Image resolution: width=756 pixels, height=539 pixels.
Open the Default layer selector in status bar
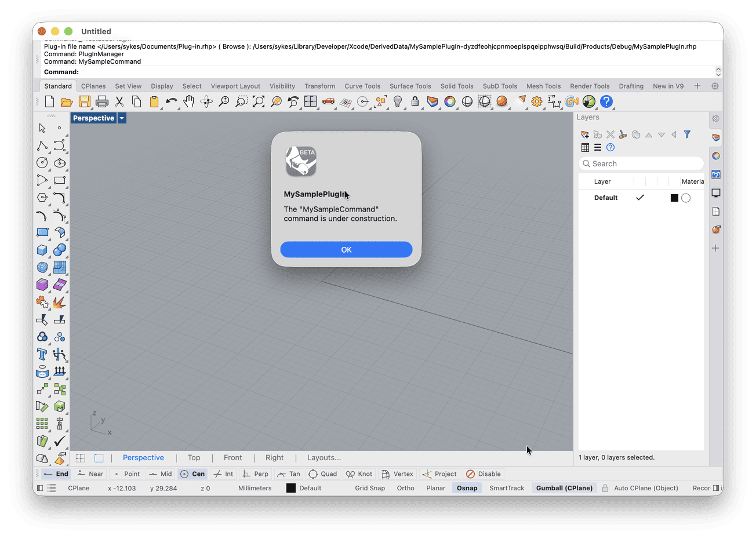coord(310,488)
